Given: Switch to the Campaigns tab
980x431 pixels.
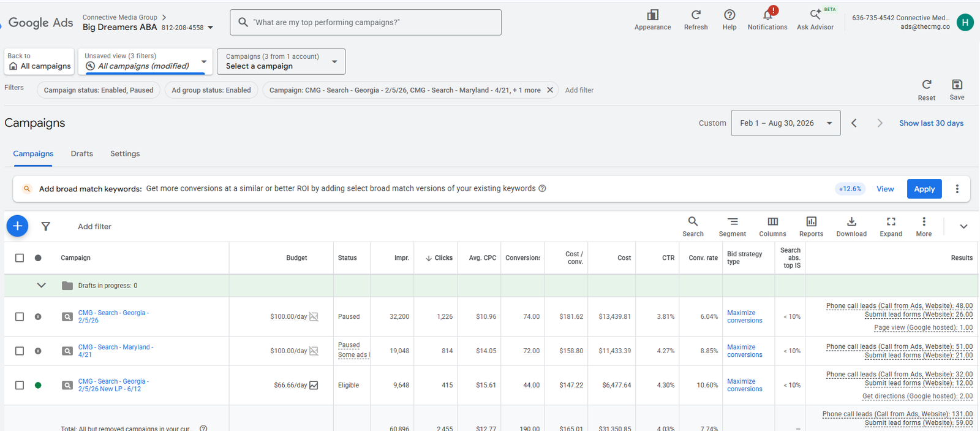Looking at the screenshot, I should [x=33, y=154].
